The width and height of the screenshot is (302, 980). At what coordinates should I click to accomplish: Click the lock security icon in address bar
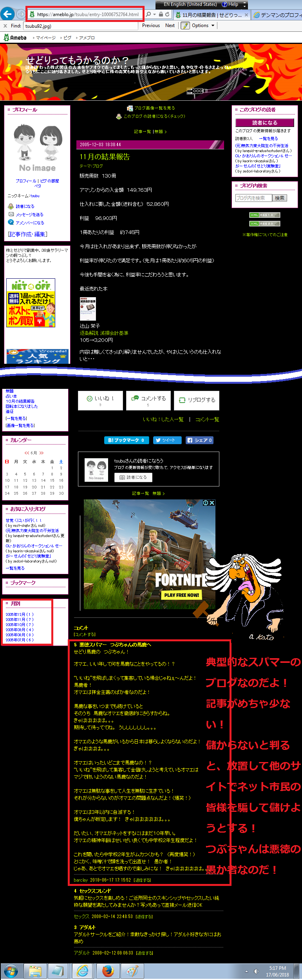click(161, 15)
